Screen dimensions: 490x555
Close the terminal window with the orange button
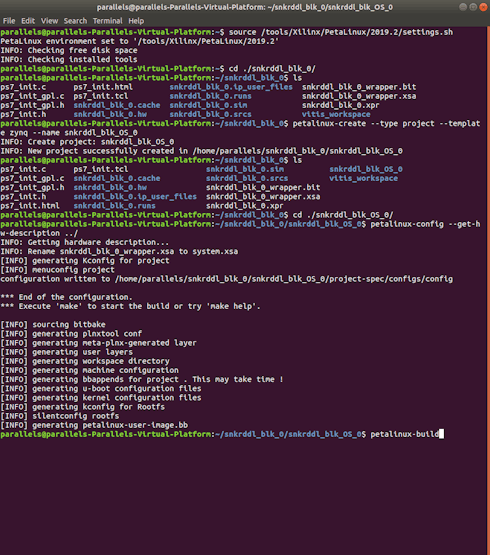[x=483, y=7]
